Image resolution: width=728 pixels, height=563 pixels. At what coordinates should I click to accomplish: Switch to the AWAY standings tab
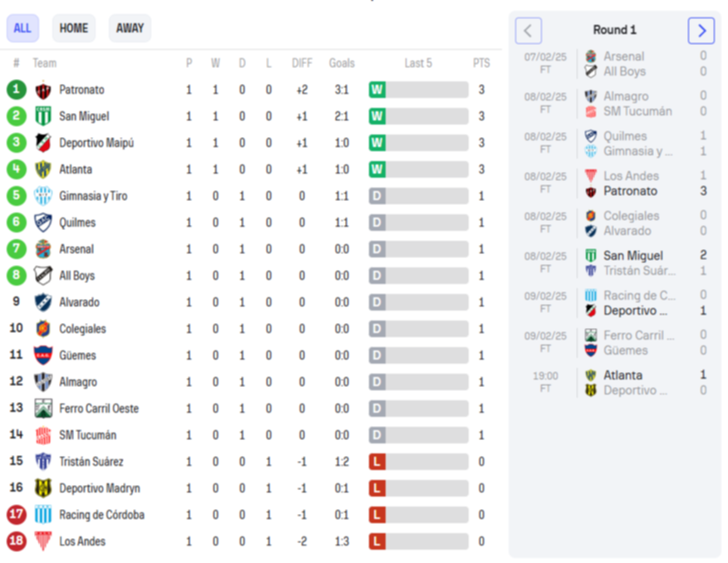(x=130, y=28)
